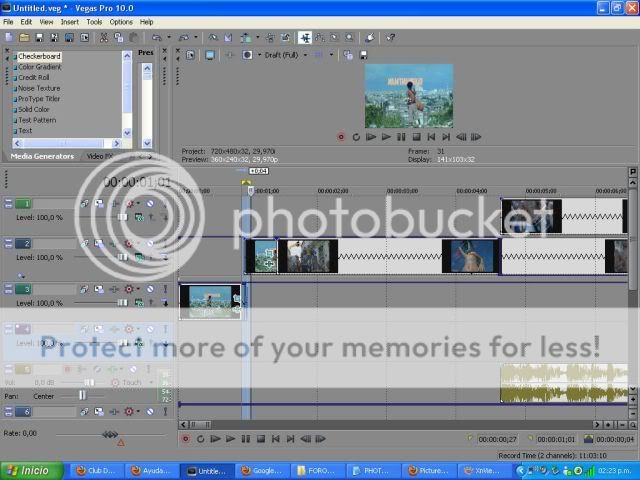The height and width of the screenshot is (480, 640).
Task: Click Play From Start in the timeline transport
Action: click(215, 439)
